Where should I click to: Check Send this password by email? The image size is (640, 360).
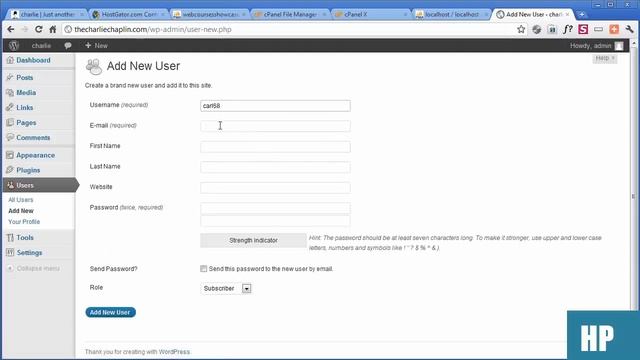(203, 268)
